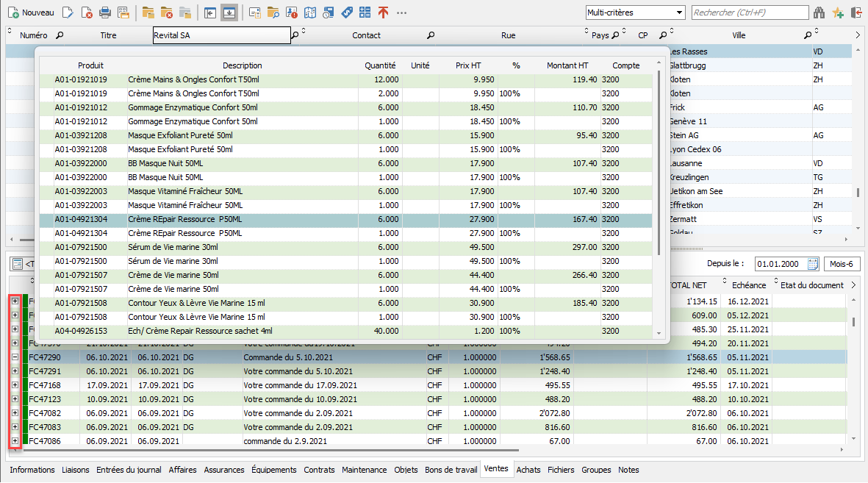Screen dimensions: 868x483
Task: Click the plain folder group icon
Action: (148, 12)
